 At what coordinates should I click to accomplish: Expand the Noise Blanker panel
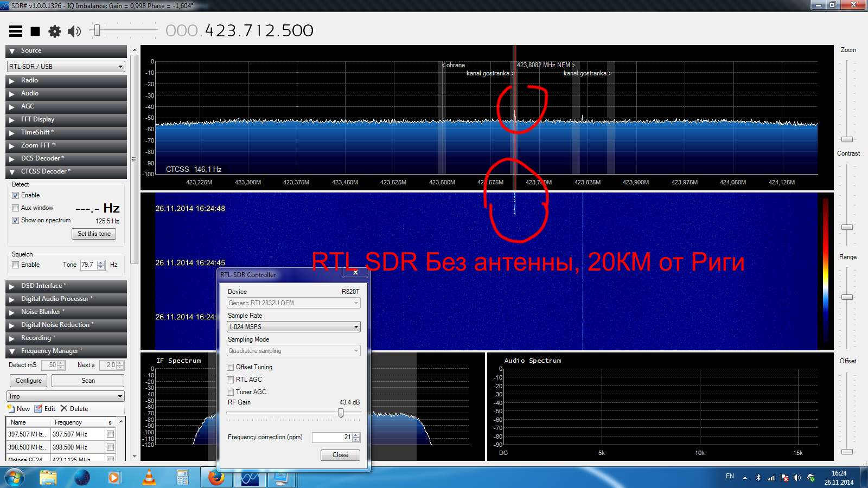[66, 312]
